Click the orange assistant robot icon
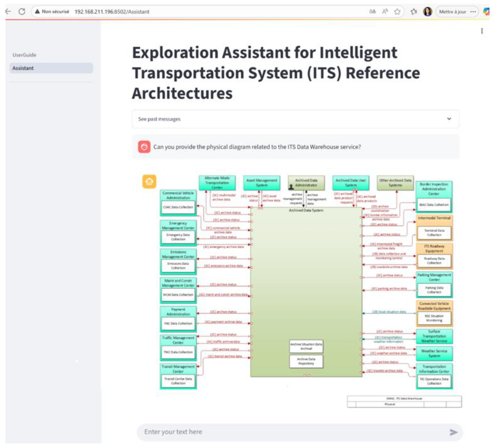493x448 pixels. point(149,181)
